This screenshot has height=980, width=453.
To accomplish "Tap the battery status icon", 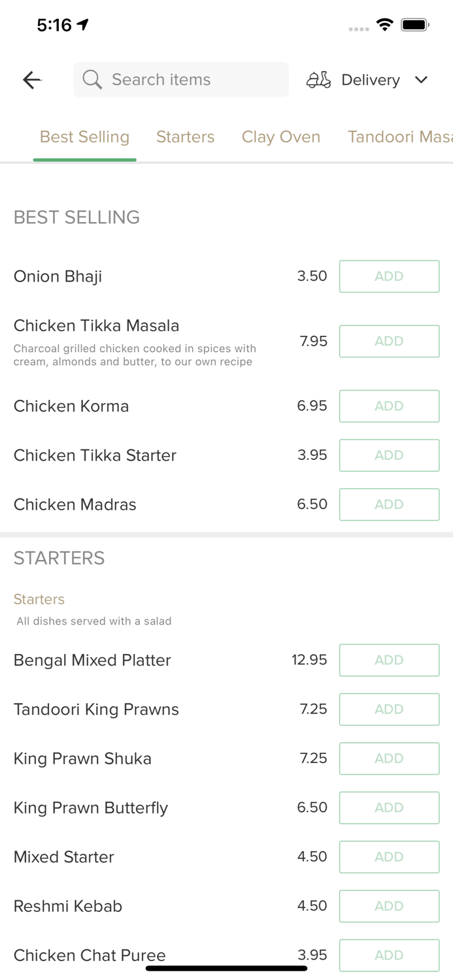I will (414, 25).
